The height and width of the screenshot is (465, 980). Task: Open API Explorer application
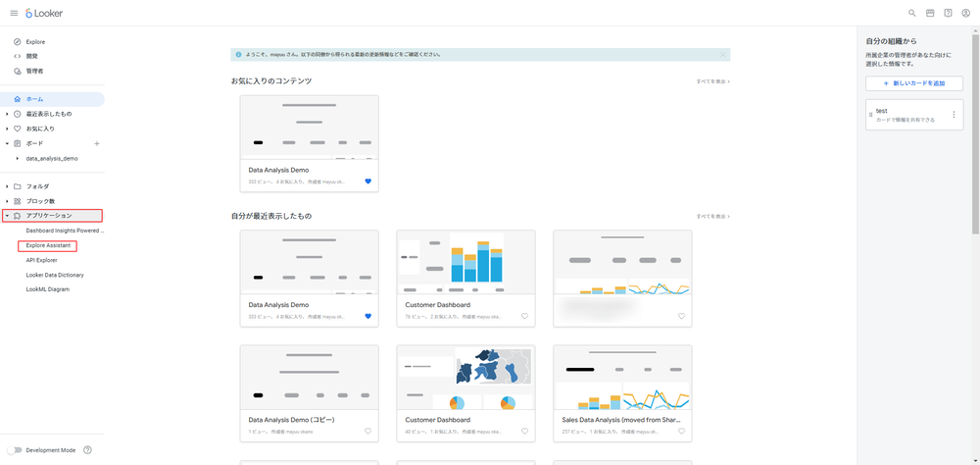coord(42,260)
